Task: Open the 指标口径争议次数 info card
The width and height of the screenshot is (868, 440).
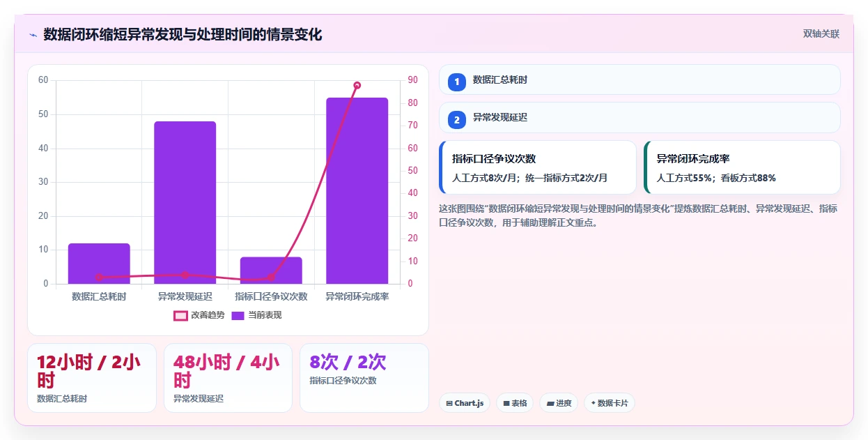Action: coord(538,167)
